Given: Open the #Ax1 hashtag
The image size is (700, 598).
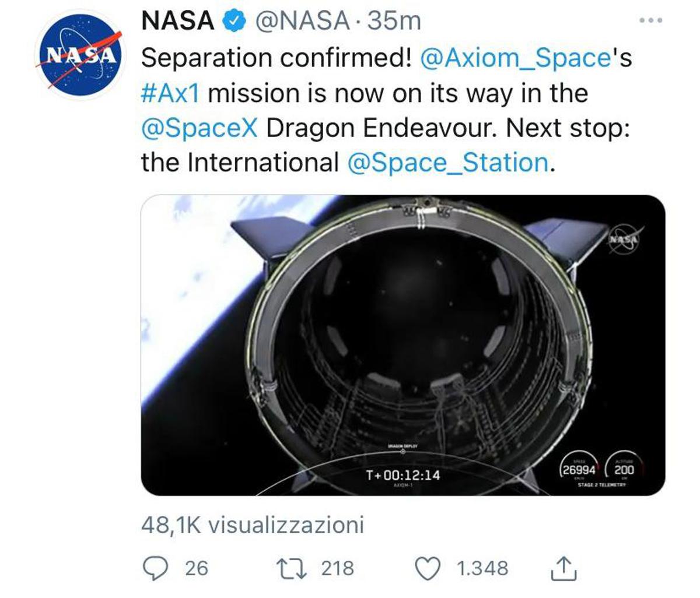Looking at the screenshot, I should pyautogui.click(x=171, y=93).
